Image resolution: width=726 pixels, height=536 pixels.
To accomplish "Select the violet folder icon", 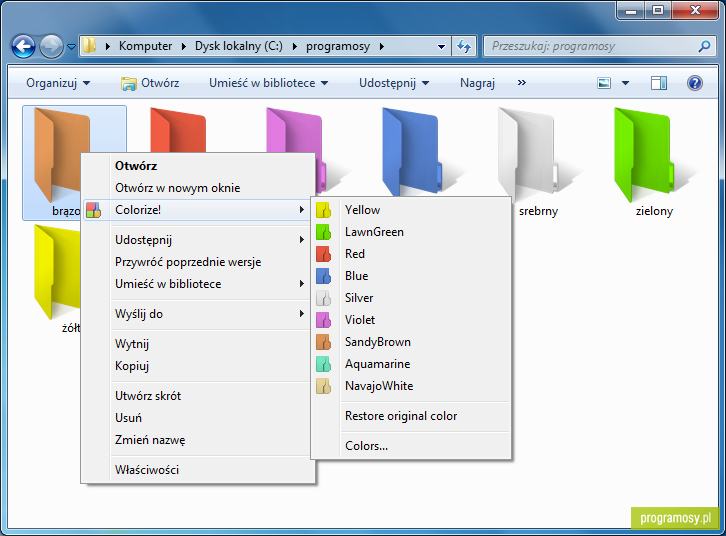I will tap(294, 131).
